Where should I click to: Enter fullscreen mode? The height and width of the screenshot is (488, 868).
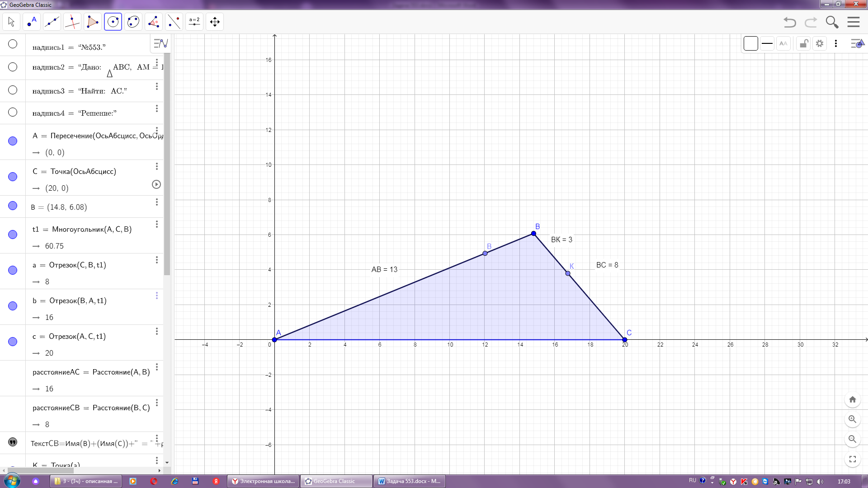(x=853, y=459)
